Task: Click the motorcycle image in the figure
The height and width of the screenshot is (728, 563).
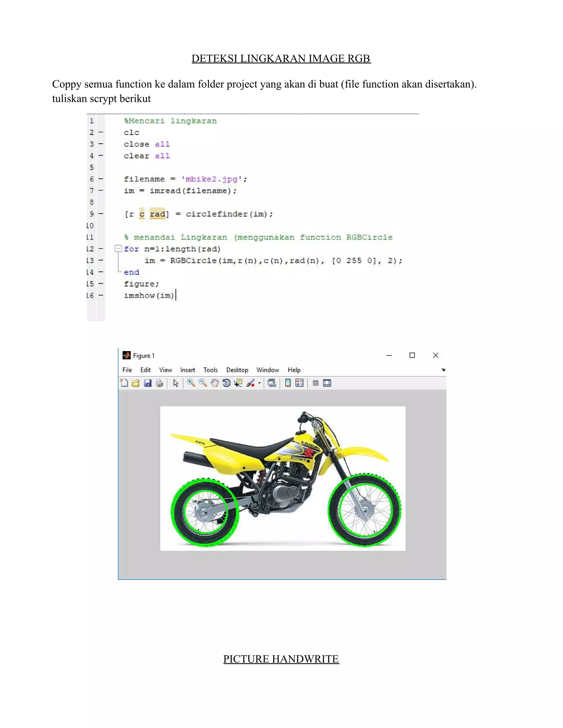Action: (283, 478)
